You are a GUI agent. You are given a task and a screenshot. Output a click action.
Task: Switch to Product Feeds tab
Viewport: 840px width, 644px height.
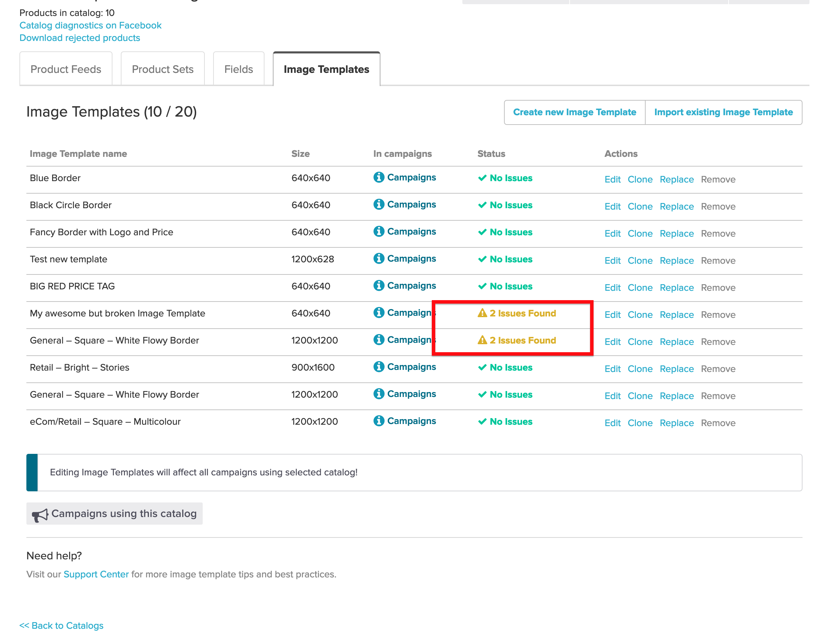pos(66,69)
